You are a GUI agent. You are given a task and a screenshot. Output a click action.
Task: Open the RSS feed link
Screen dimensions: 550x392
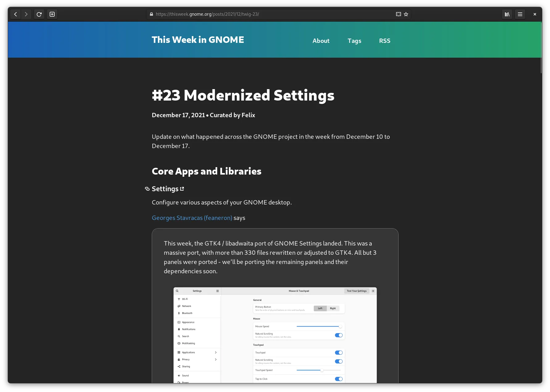tap(384, 41)
